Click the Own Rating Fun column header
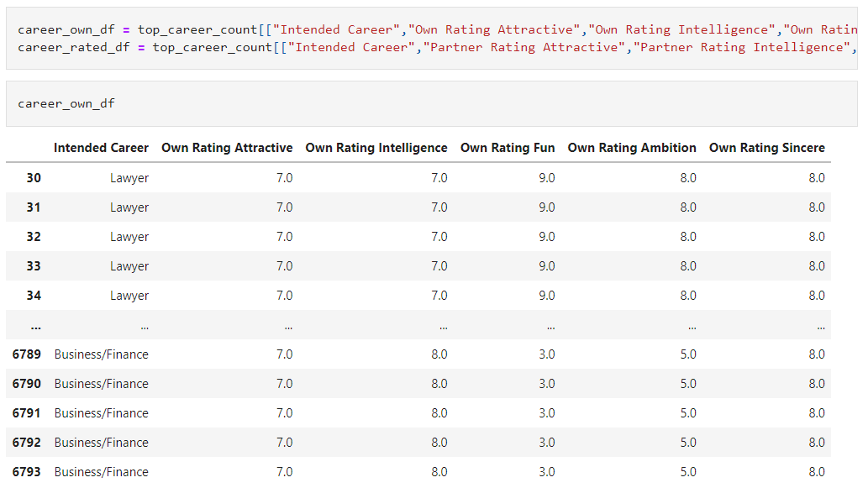This screenshot has height=488, width=868. coord(508,148)
